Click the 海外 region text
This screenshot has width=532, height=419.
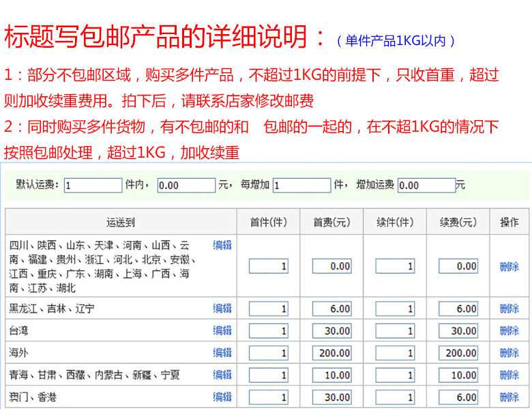point(18,353)
